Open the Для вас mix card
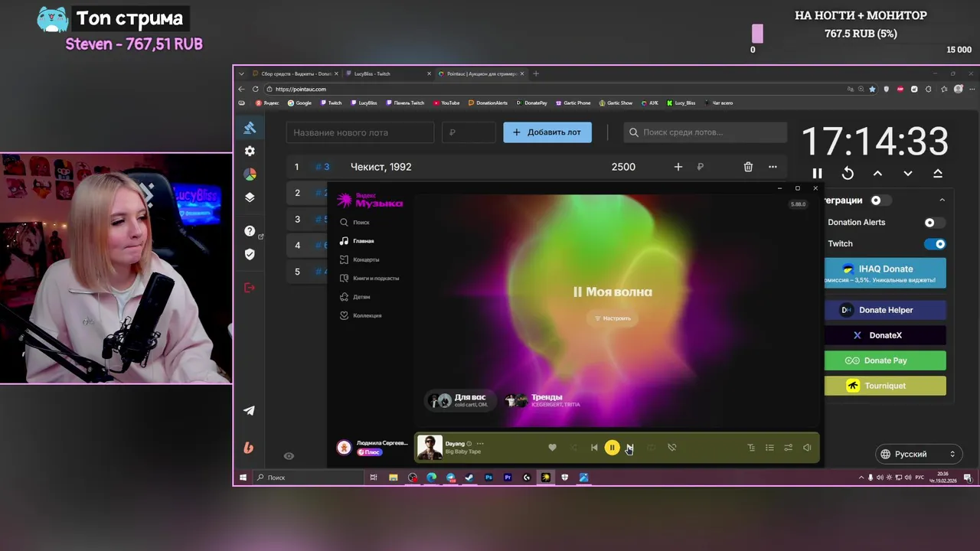Viewport: 980px width, 551px height. tap(459, 400)
